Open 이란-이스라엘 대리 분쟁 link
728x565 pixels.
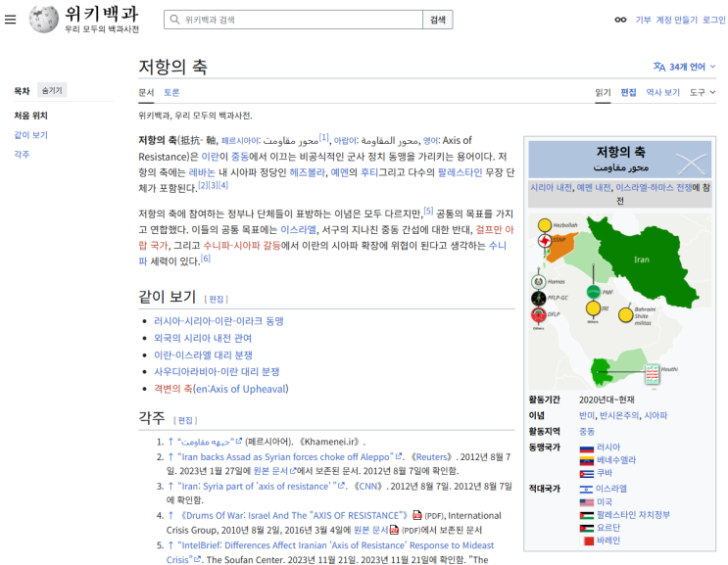(204, 355)
